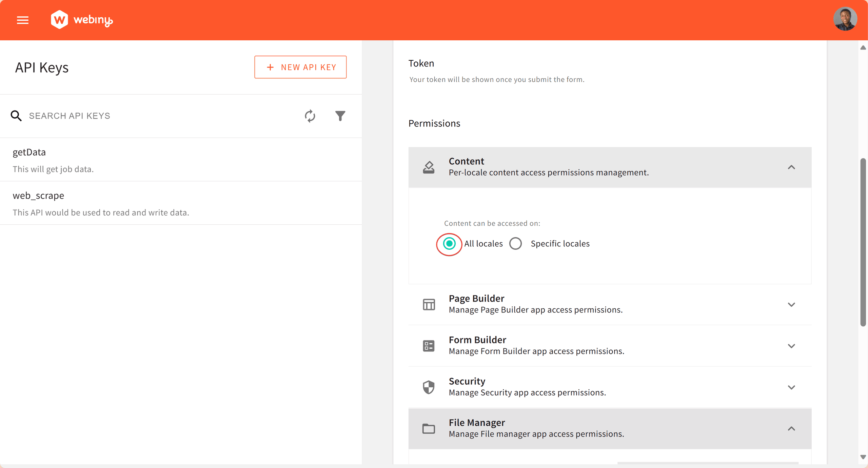This screenshot has height=468, width=868.
Task: Select the All locales radio button
Action: [449, 244]
